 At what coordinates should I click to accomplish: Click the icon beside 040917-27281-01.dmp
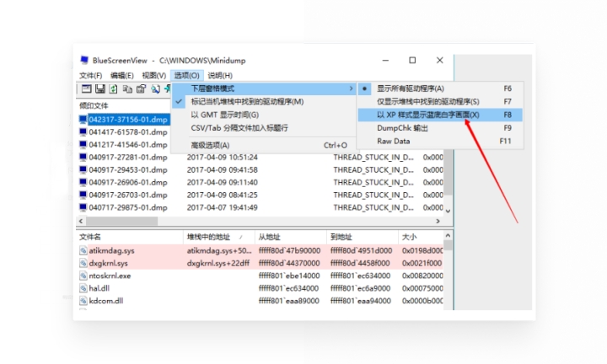coord(83,157)
